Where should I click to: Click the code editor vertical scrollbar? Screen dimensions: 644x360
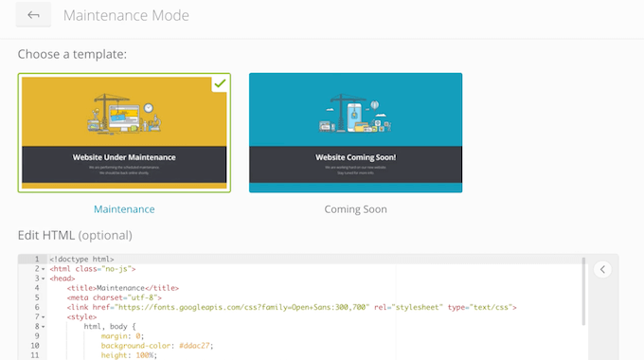(583, 292)
